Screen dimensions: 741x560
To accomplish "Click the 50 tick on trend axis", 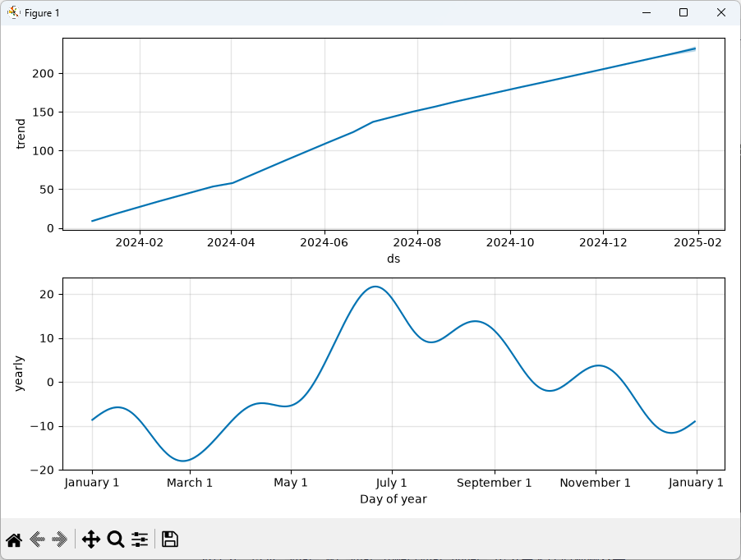I will (x=48, y=190).
